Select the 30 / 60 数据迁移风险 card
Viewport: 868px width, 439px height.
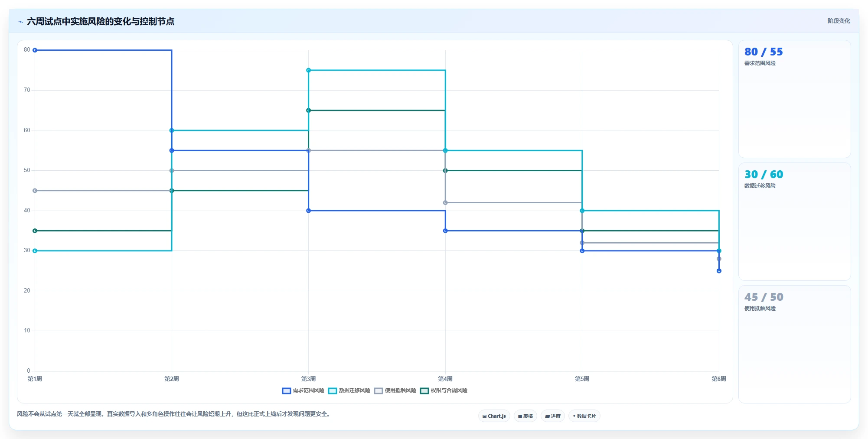(x=794, y=222)
